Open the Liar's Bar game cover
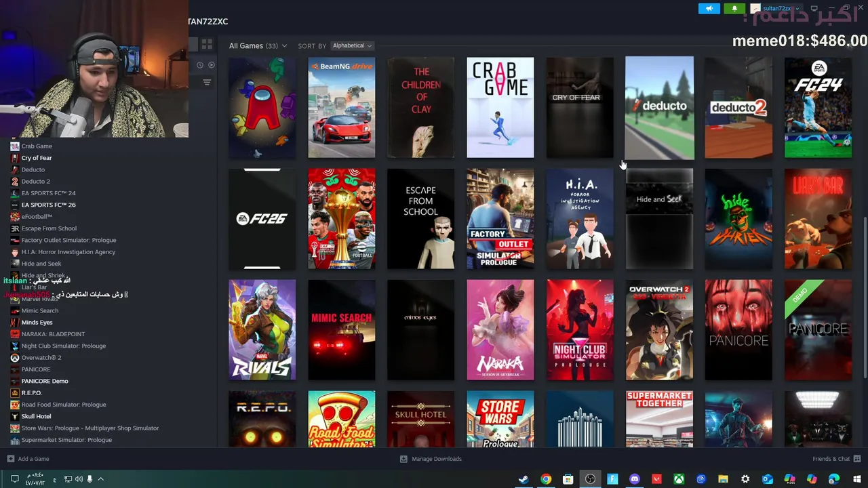 coord(818,218)
